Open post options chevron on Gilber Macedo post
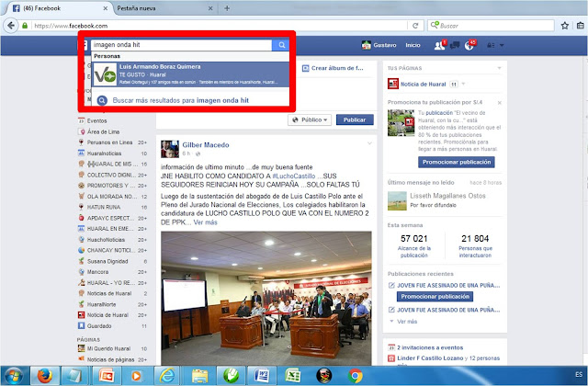Screen dimensions: 588x386 (369, 143)
